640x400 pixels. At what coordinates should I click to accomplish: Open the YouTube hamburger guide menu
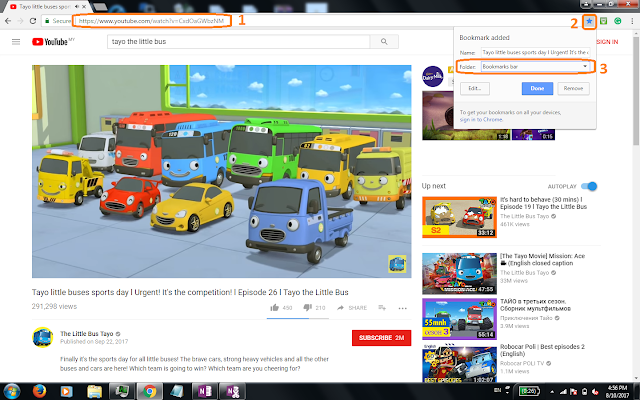16,42
